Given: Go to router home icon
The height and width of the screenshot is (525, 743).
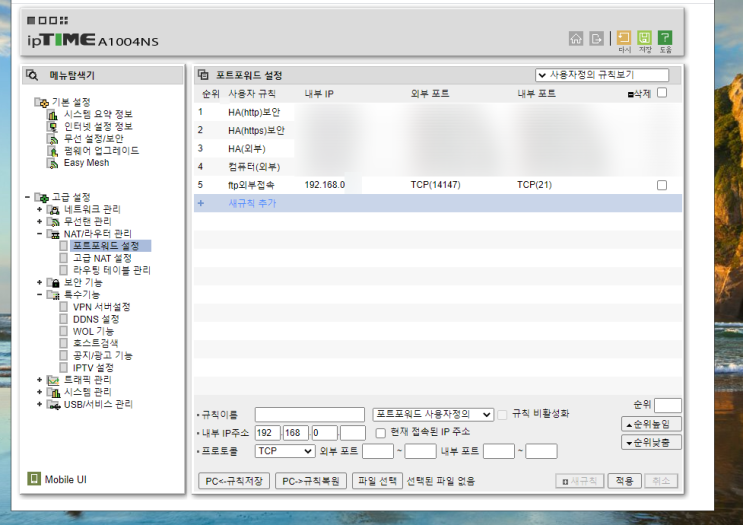Looking at the screenshot, I should pos(576,38).
